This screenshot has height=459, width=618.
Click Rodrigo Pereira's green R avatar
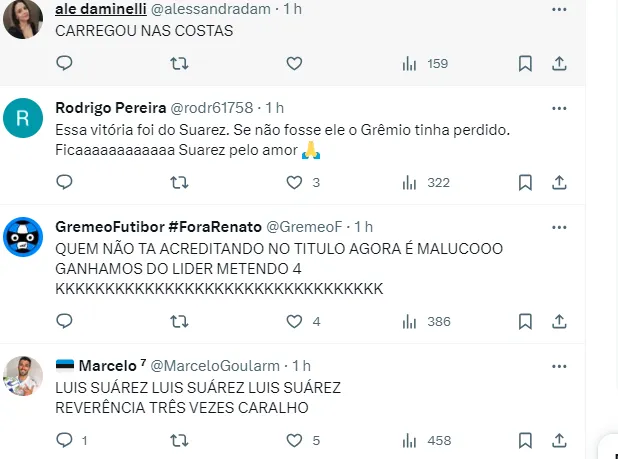click(x=22, y=120)
